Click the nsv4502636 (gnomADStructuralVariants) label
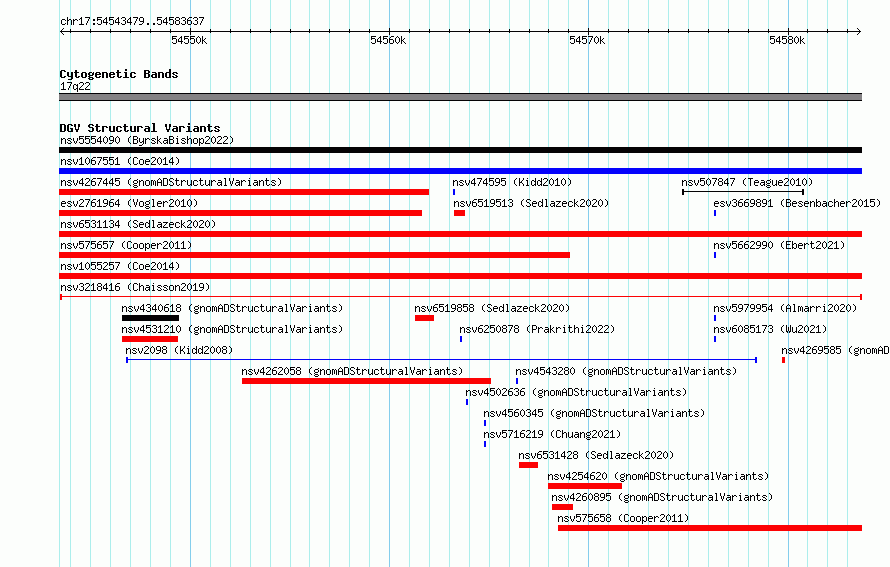Screen dimensions: 890x567 click(x=576, y=392)
